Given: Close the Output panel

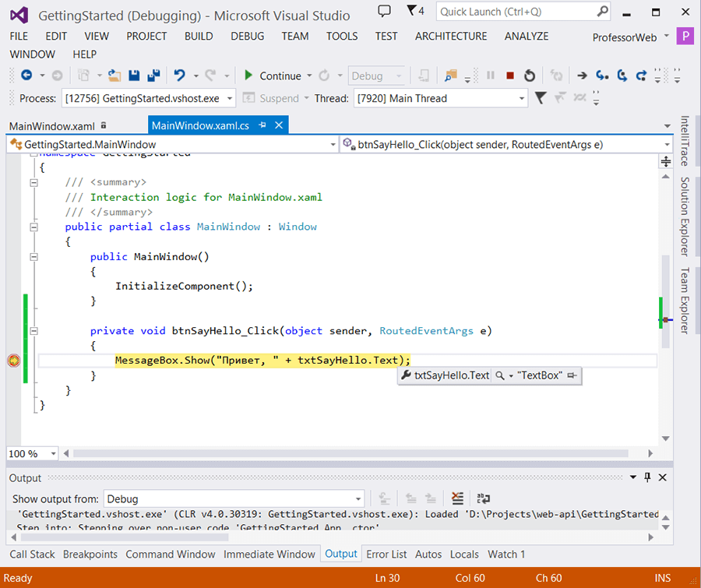Looking at the screenshot, I should click(663, 477).
